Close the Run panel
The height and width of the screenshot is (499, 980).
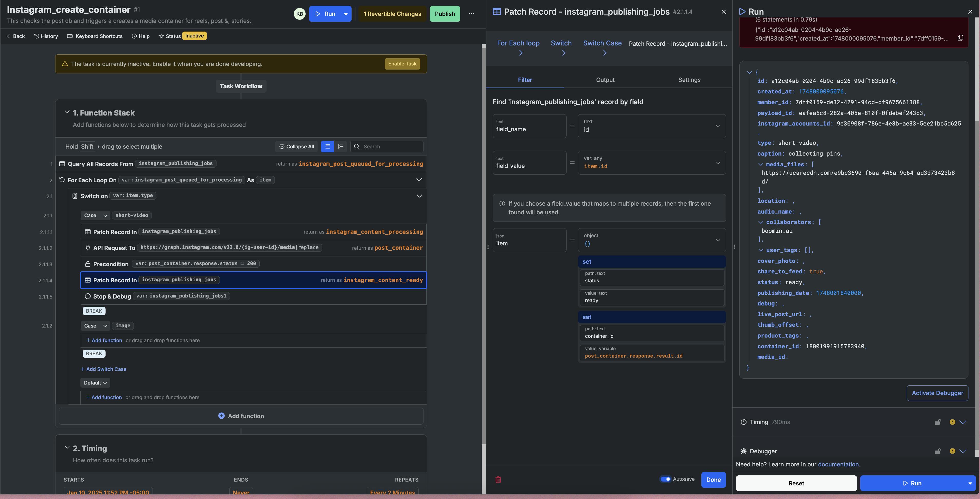[970, 11]
